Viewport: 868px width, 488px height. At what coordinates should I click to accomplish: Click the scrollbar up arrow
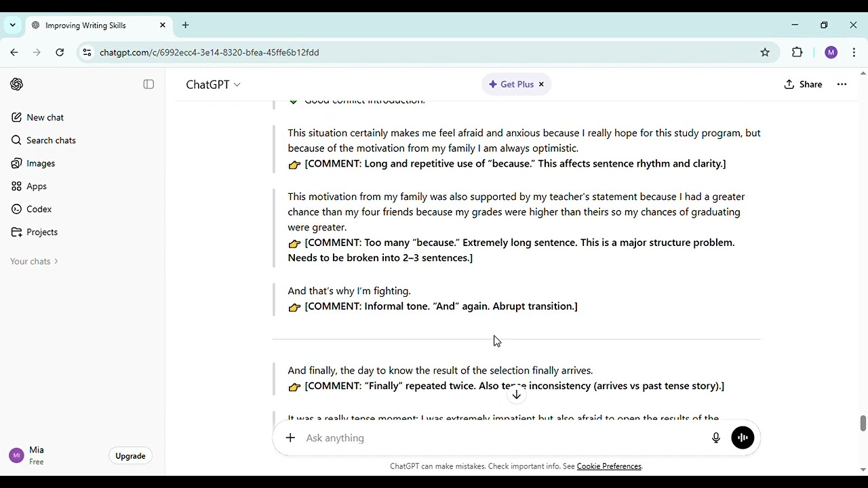(863, 73)
